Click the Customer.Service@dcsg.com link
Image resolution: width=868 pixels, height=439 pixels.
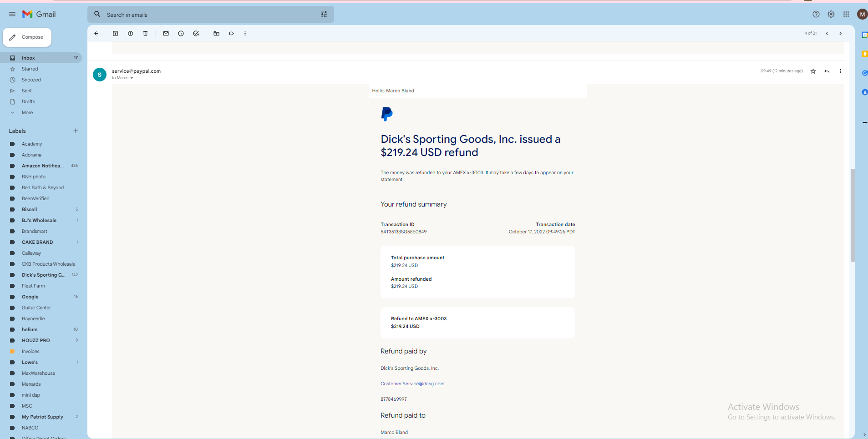[412, 383]
